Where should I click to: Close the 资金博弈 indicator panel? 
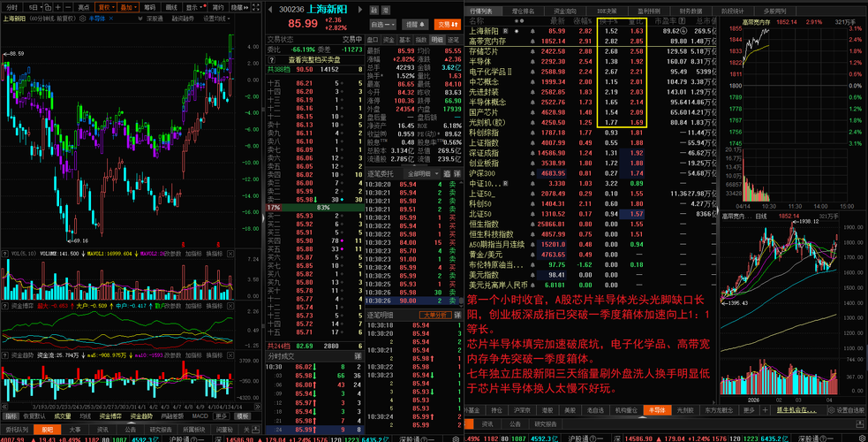point(230,305)
